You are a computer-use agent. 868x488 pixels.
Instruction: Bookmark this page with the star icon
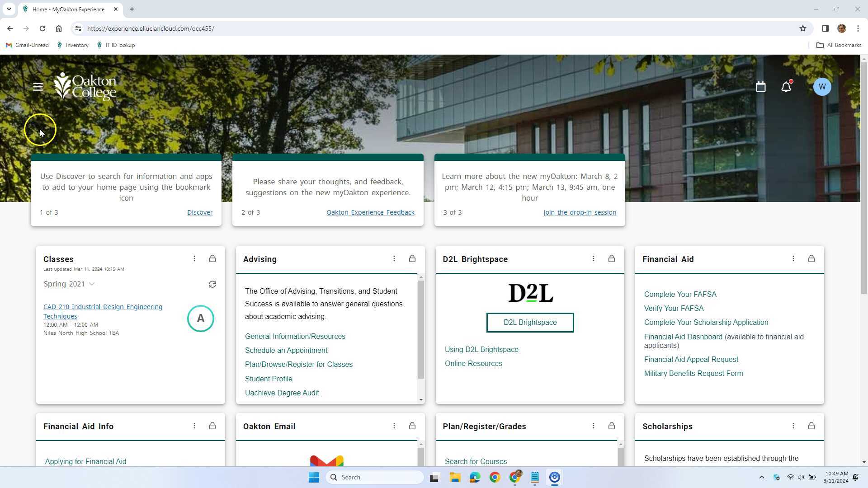pyautogui.click(x=802, y=28)
